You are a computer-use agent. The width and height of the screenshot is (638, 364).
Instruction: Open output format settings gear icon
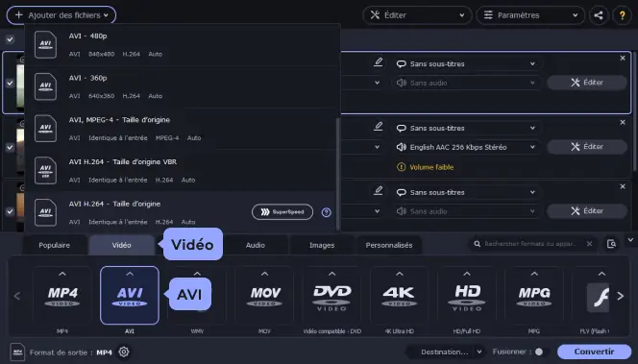[124, 352]
